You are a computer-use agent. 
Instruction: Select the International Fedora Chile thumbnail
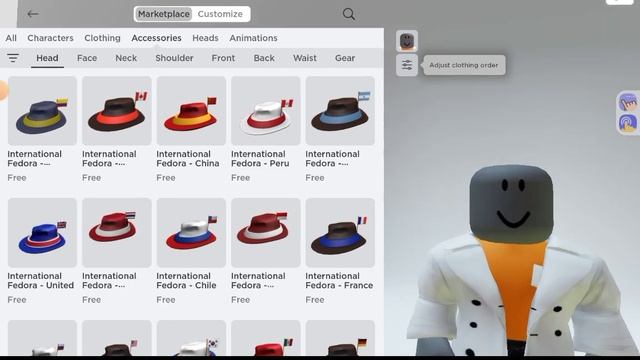pos(191,233)
